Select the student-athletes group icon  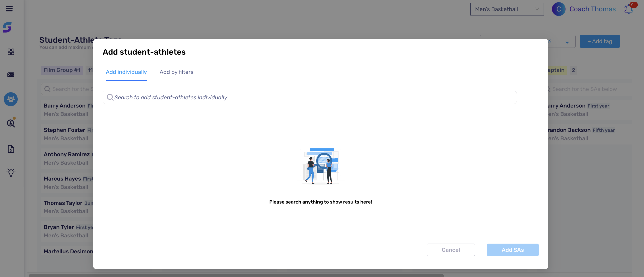coord(11,99)
